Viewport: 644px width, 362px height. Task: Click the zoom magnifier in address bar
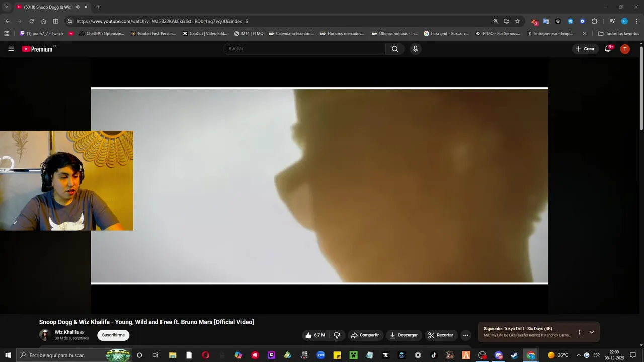[x=496, y=21]
